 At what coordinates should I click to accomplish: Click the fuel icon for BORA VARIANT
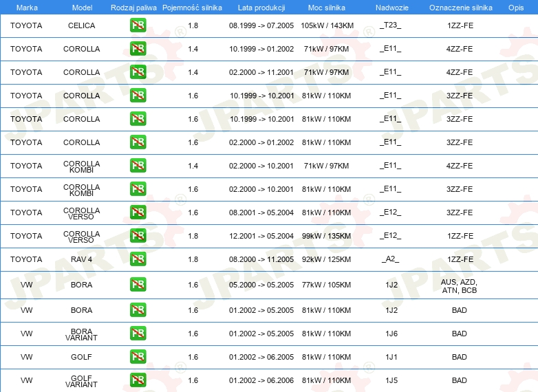coord(138,334)
